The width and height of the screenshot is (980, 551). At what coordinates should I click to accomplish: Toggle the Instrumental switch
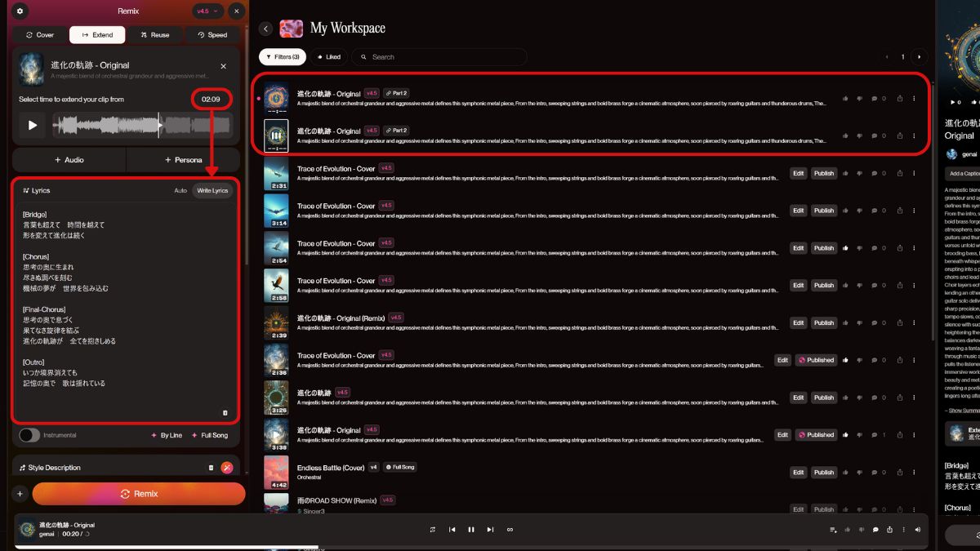click(29, 435)
